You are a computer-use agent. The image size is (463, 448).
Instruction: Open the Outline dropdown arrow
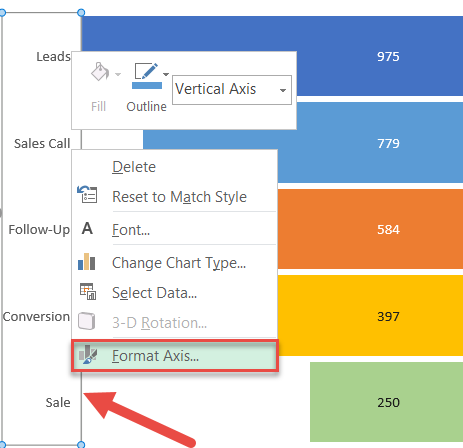pyautogui.click(x=166, y=74)
